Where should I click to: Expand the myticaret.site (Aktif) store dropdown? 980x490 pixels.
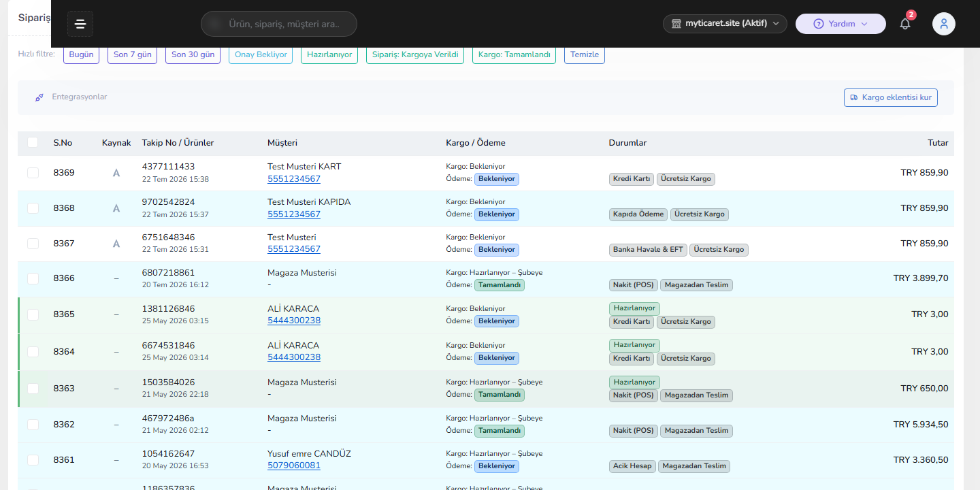click(725, 24)
